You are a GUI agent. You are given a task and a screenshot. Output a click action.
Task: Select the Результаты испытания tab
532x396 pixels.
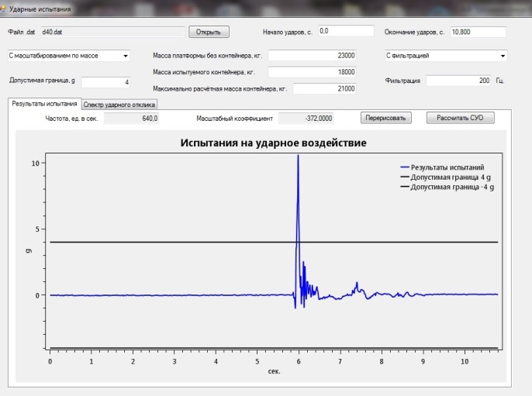(x=44, y=103)
